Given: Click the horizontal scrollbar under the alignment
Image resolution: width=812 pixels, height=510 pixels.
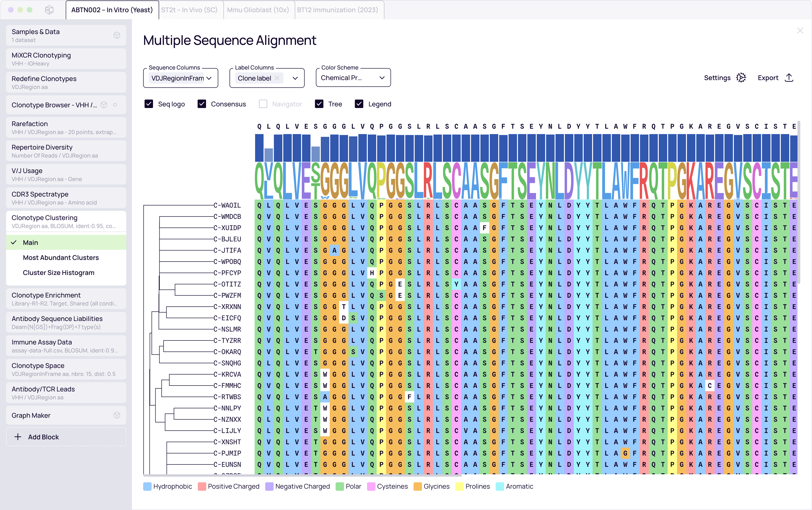Looking at the screenshot, I should 302,475.
